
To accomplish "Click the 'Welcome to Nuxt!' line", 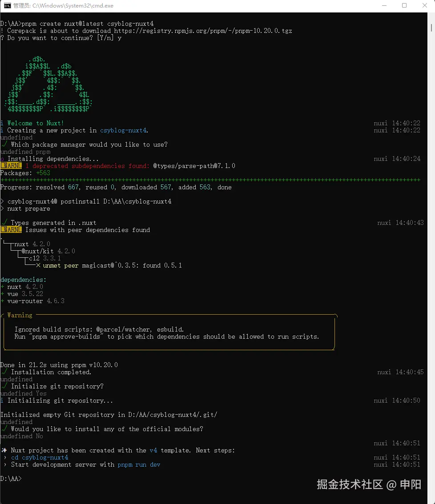I will point(32,123).
